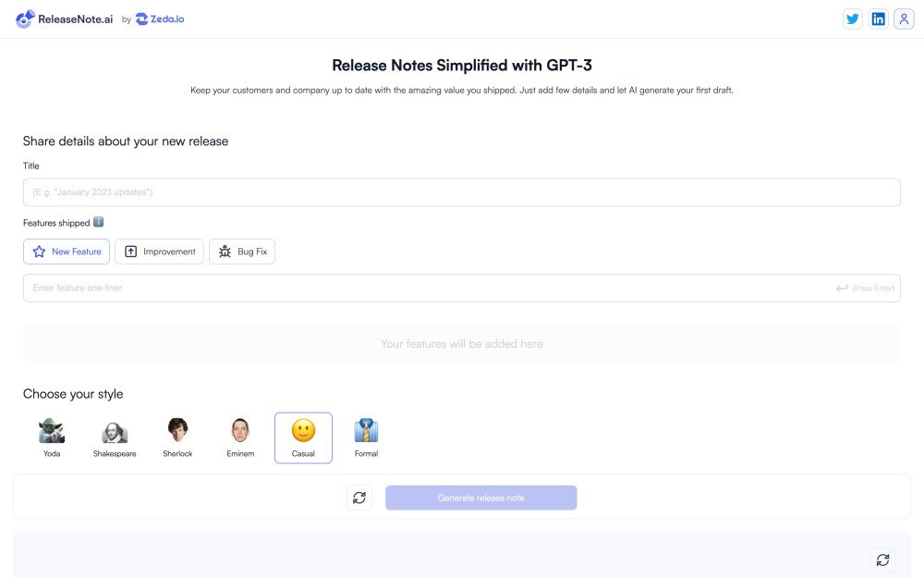Click the Title input field
924x578 pixels.
(x=462, y=191)
